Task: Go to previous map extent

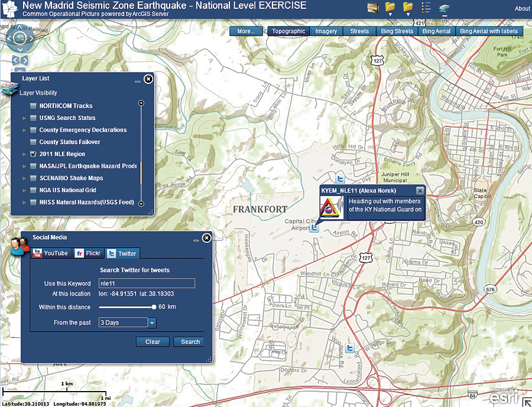Action: click(x=15, y=61)
